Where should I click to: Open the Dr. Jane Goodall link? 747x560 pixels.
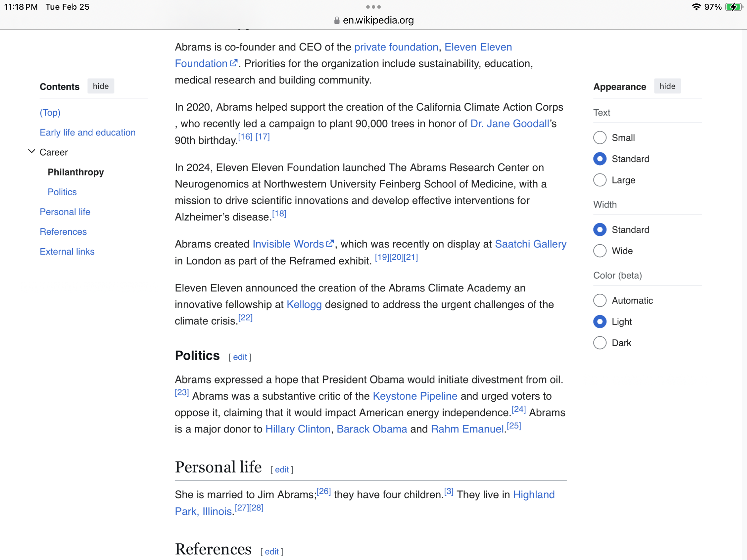(510, 124)
